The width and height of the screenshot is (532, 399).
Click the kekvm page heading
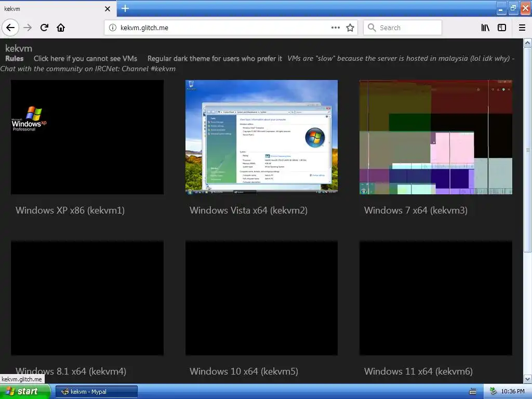tap(19, 48)
